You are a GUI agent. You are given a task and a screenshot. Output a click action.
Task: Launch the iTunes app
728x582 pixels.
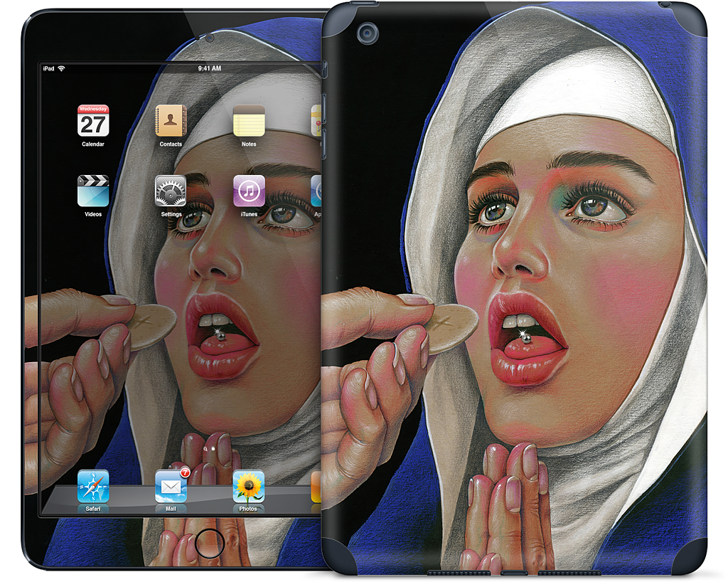[249, 191]
